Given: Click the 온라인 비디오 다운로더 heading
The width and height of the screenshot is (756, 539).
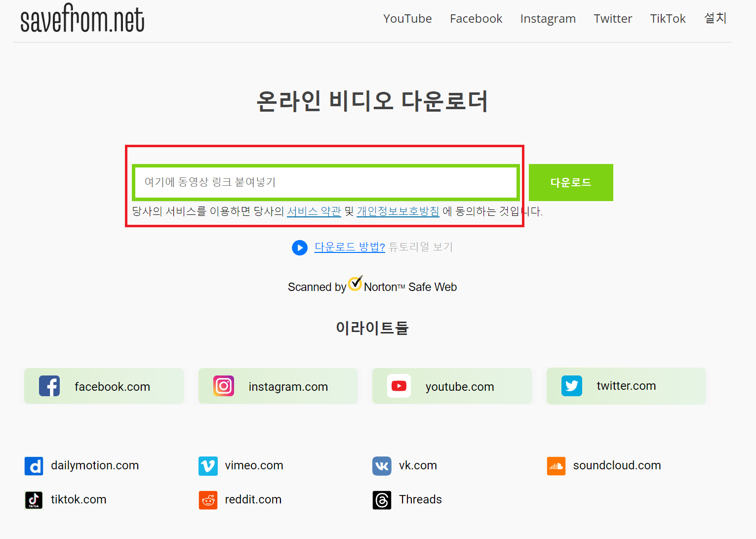Looking at the screenshot, I should tap(372, 101).
